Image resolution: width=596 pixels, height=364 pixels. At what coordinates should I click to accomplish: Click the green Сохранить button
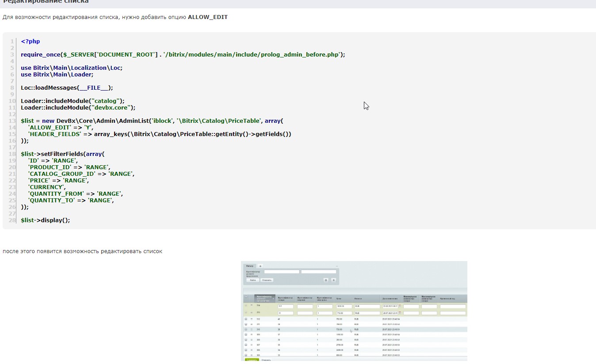tap(252, 360)
